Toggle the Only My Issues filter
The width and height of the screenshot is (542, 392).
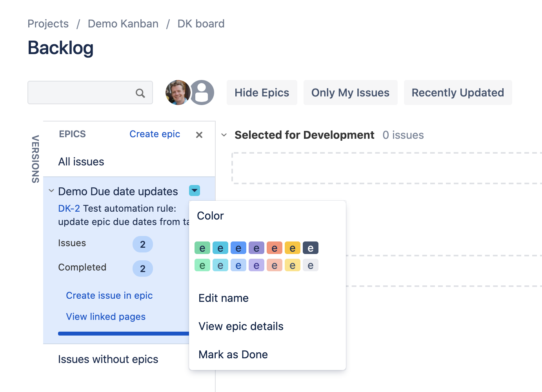pos(350,93)
